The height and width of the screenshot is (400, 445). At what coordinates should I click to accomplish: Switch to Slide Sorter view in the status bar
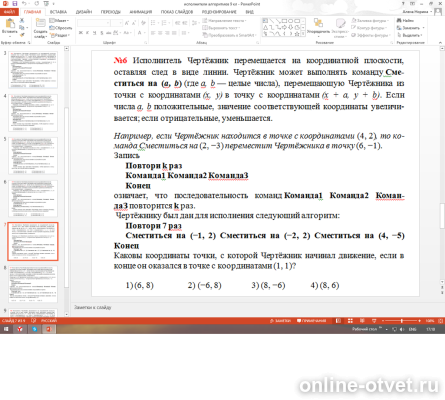tap(350, 321)
